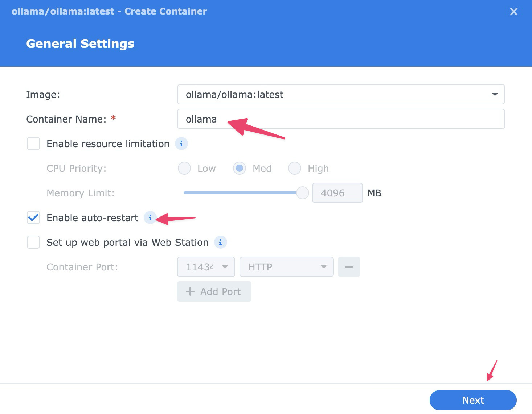
Task: Open the HTTP protocol dropdown
Action: point(323,267)
